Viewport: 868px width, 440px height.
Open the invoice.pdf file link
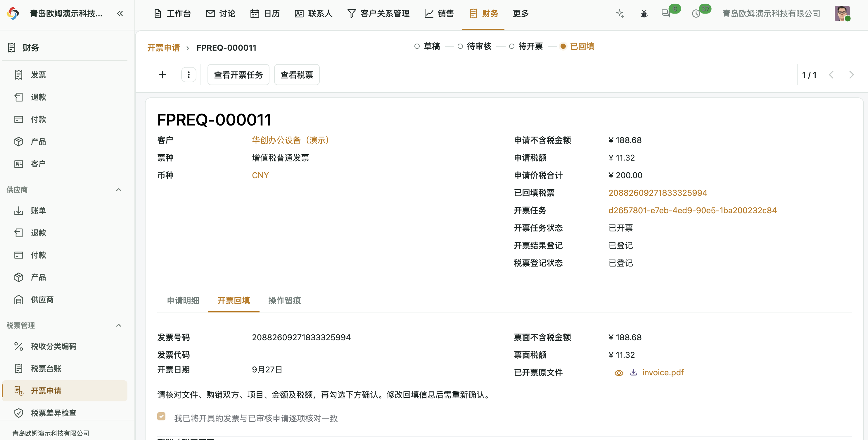663,372
